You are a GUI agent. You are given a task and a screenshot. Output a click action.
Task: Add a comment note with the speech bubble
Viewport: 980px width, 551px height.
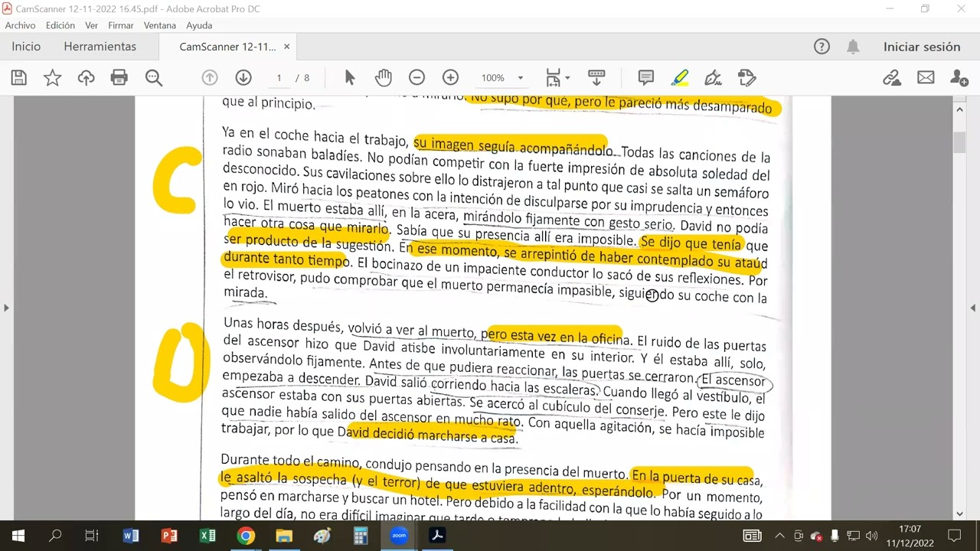[645, 77]
